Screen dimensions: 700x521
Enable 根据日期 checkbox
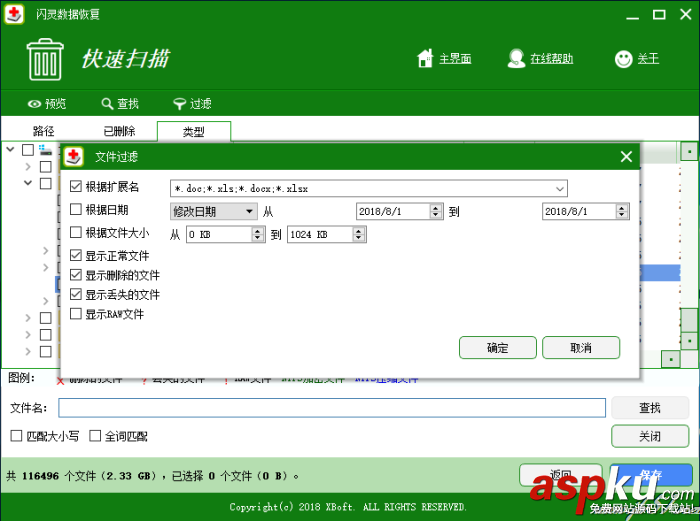click(76, 209)
